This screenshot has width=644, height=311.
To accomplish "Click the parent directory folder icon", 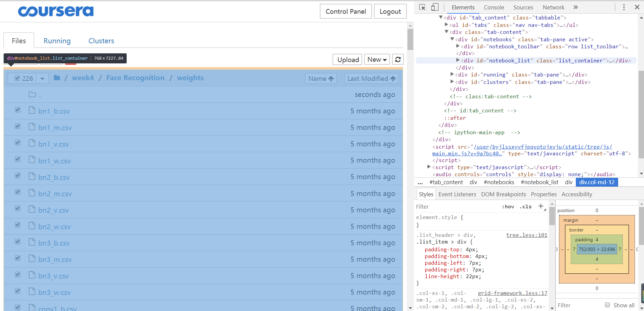I will 32,95.
